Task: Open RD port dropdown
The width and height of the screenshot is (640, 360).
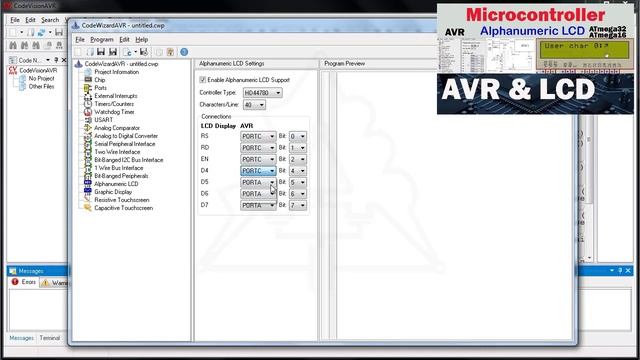Action: 258,148
